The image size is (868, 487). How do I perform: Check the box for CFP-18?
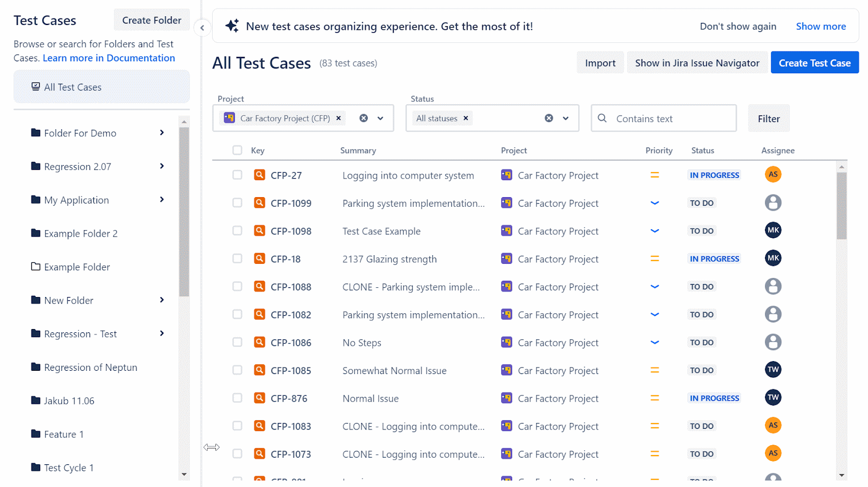tap(237, 258)
